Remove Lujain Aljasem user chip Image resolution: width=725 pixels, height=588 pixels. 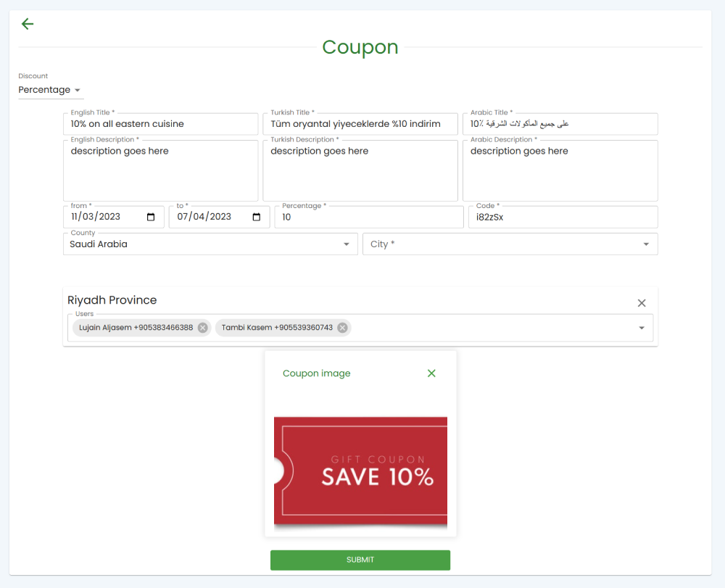(202, 327)
